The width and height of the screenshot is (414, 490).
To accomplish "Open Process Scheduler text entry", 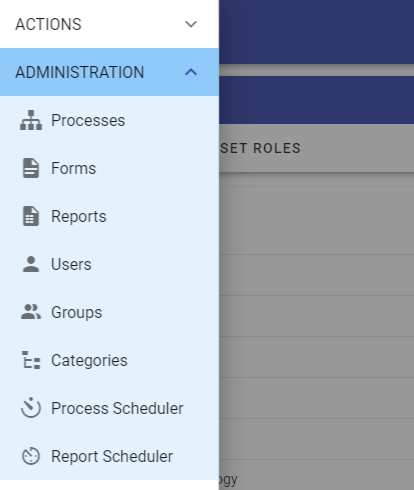I will point(117,408).
